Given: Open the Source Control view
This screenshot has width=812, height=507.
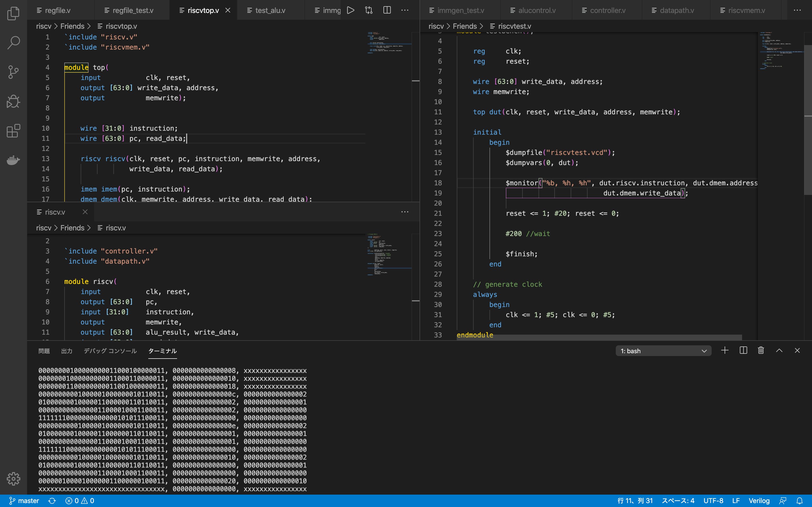Looking at the screenshot, I should (x=14, y=72).
